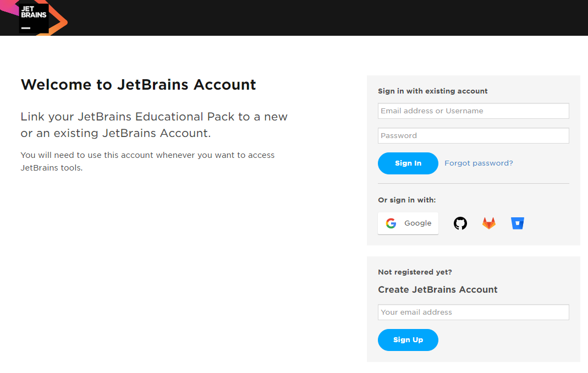Click the Google text on sign-in button
Image resolution: width=588 pixels, height=373 pixels.
(x=418, y=223)
